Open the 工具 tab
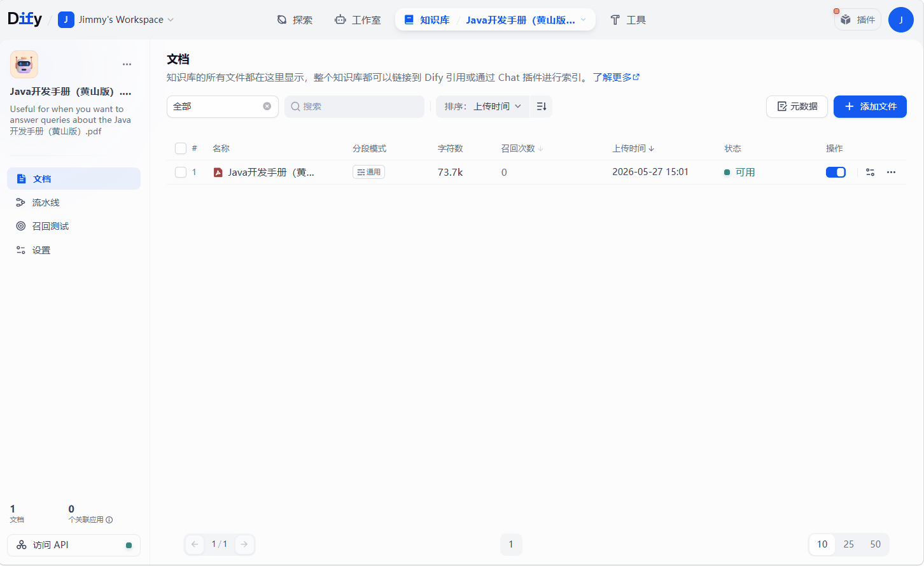Viewport: 924px width, 566px height. [628, 20]
